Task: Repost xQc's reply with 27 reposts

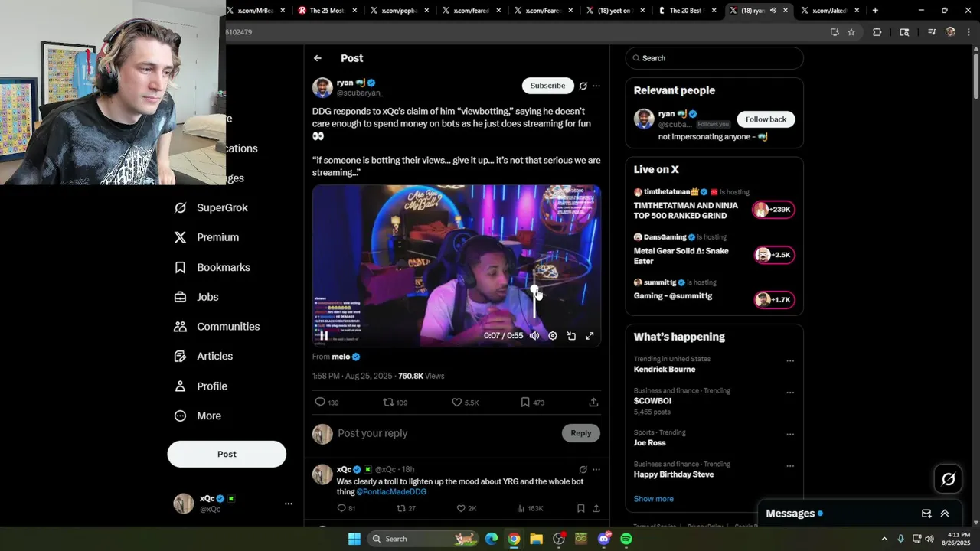Action: point(406,508)
